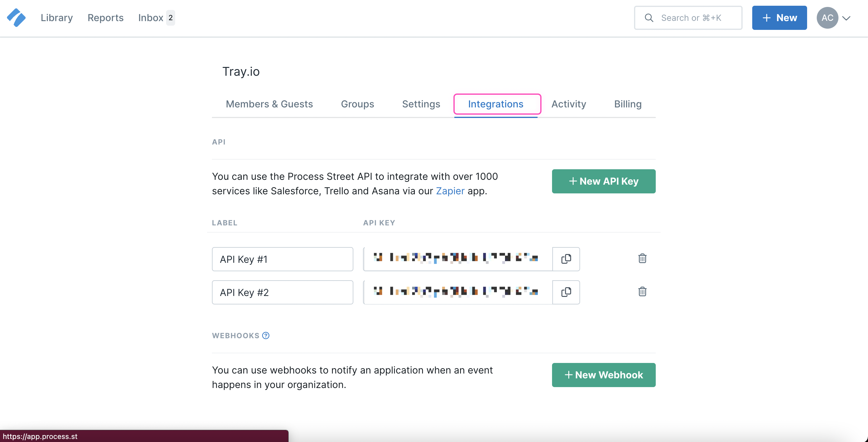Delete API Key #1 with trash icon

click(x=642, y=259)
